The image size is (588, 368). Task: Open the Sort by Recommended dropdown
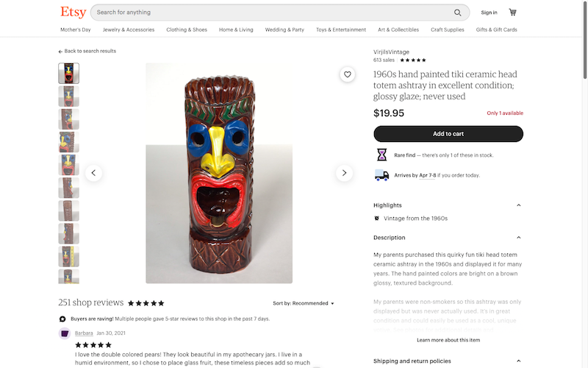click(304, 303)
